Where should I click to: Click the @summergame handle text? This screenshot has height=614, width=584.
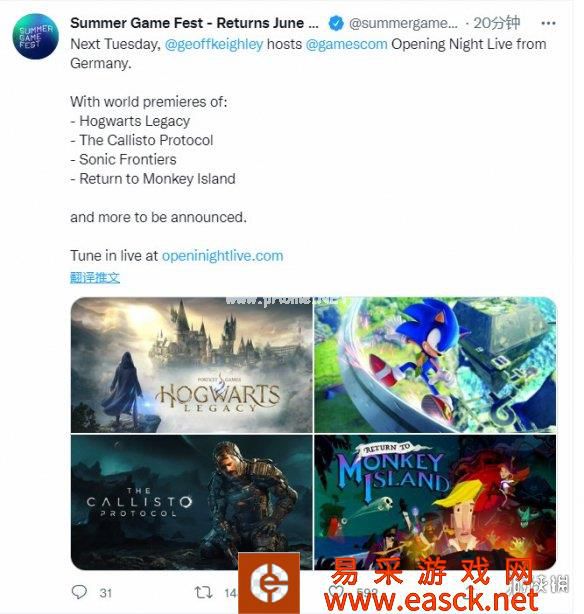(403, 23)
